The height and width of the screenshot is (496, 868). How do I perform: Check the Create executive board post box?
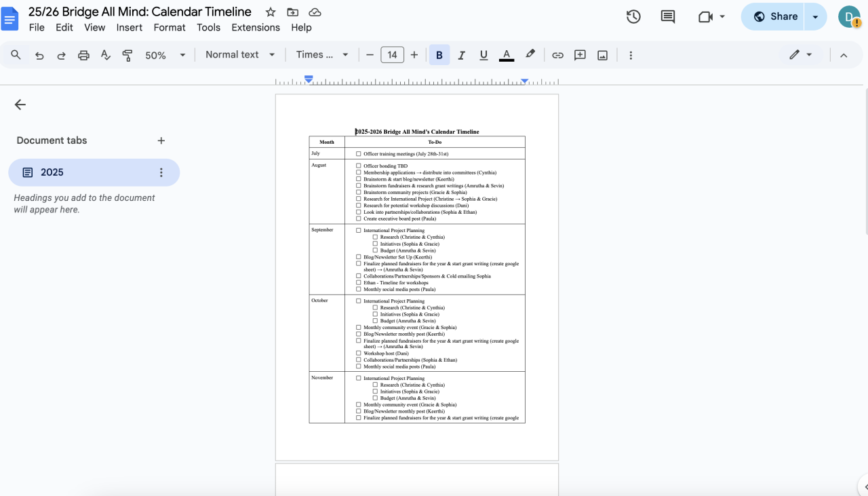pyautogui.click(x=359, y=218)
